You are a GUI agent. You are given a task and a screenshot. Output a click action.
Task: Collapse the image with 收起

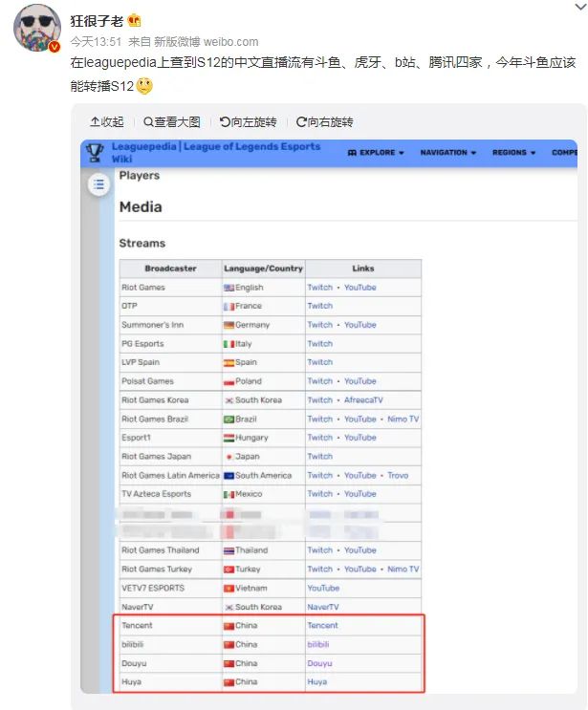107,122
